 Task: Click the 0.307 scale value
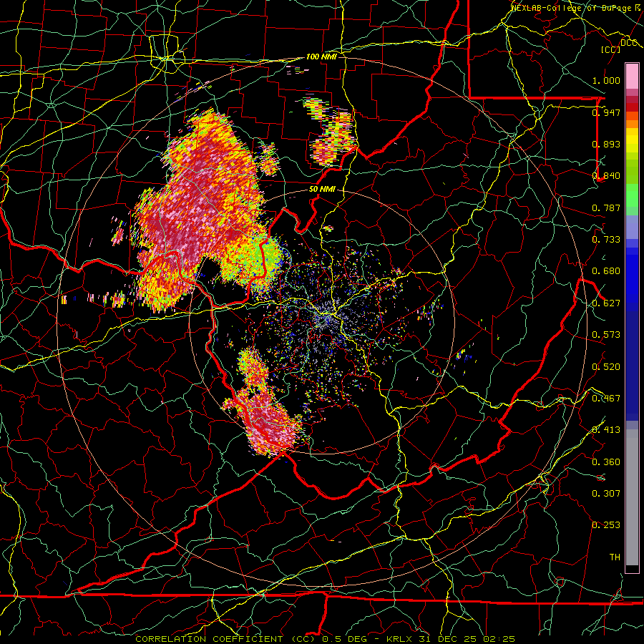[606, 494]
